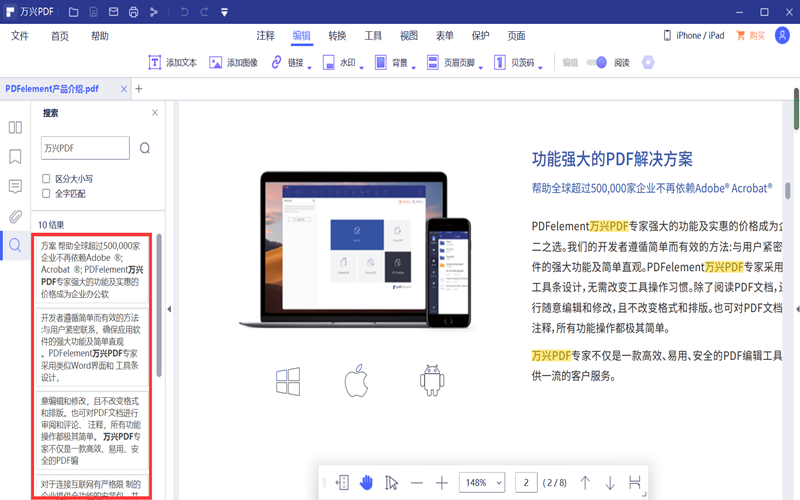Open the bookmarks panel icon
The image size is (800, 500).
(x=15, y=157)
